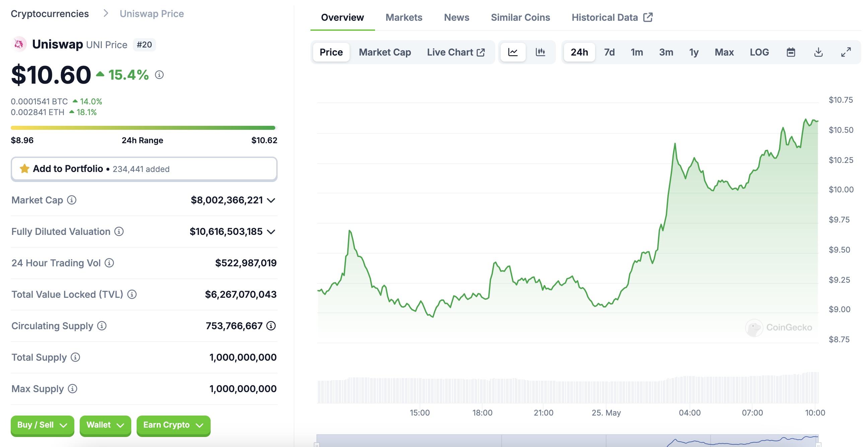Switch chart to Price mode
The width and height of the screenshot is (868, 447).
point(331,52)
